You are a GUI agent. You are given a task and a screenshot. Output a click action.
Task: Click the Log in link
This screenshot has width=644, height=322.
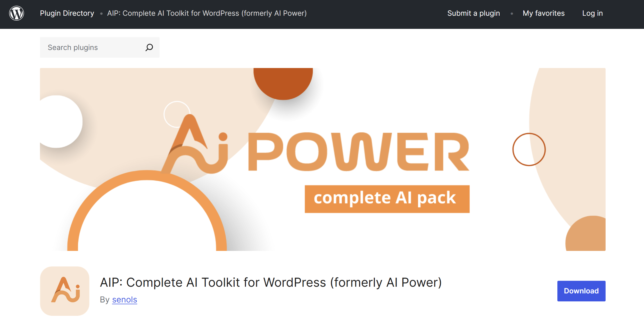coord(592,13)
